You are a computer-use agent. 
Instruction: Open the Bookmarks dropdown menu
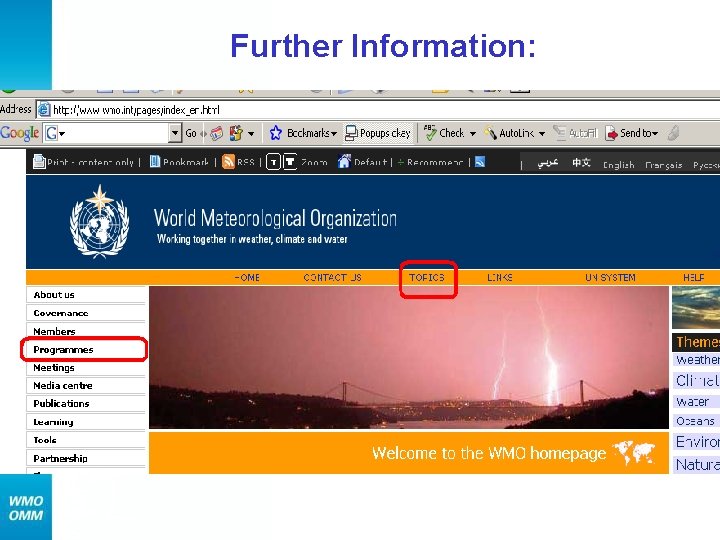[x=334, y=134]
